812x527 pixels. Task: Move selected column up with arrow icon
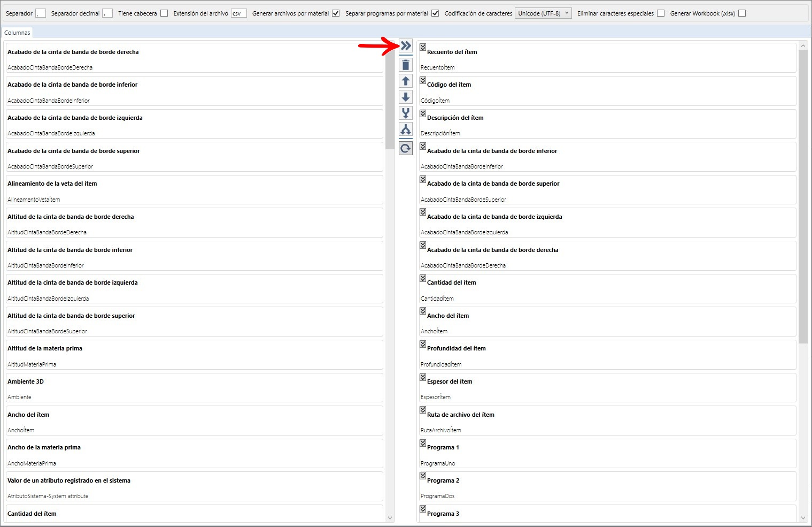(x=406, y=81)
